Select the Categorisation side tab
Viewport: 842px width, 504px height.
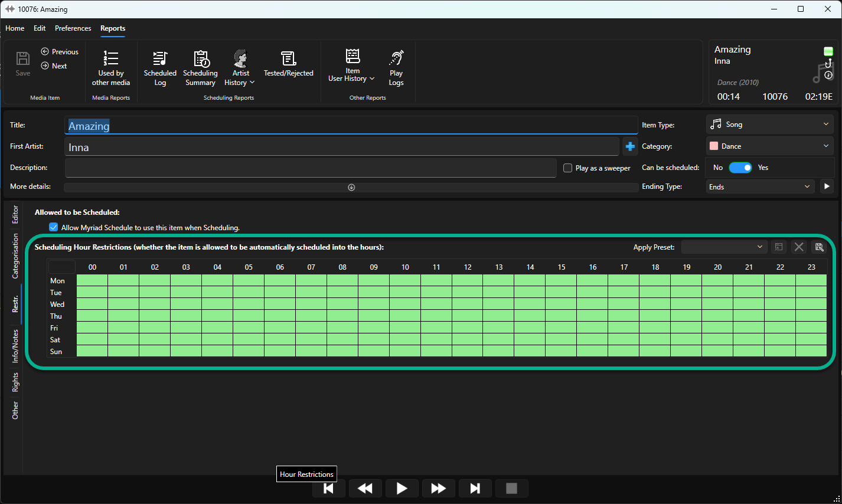point(15,256)
